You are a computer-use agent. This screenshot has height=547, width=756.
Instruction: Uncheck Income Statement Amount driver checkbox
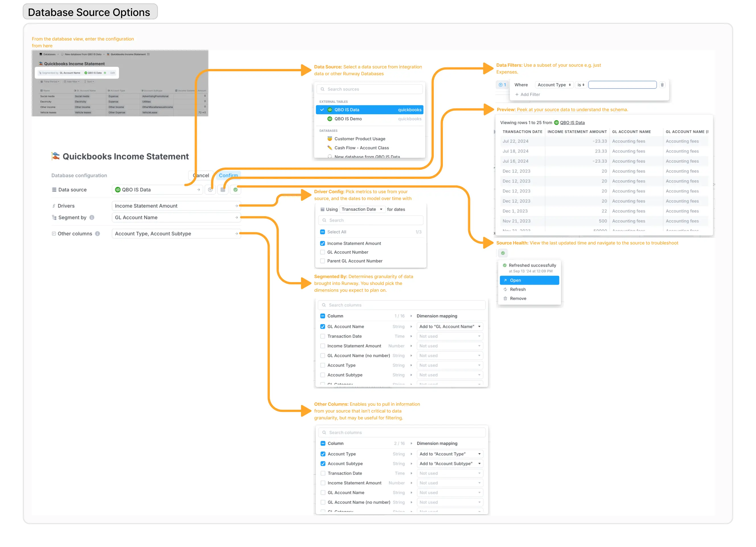(x=322, y=244)
